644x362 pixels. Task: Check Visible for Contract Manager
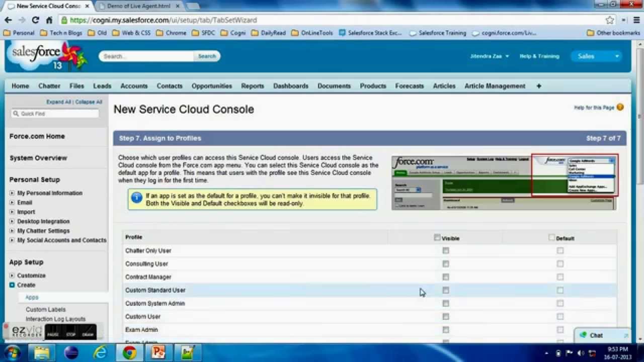pos(446,277)
